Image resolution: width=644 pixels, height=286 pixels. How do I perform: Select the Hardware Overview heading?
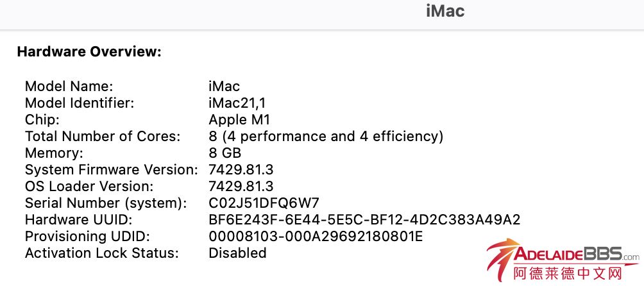[x=89, y=52]
